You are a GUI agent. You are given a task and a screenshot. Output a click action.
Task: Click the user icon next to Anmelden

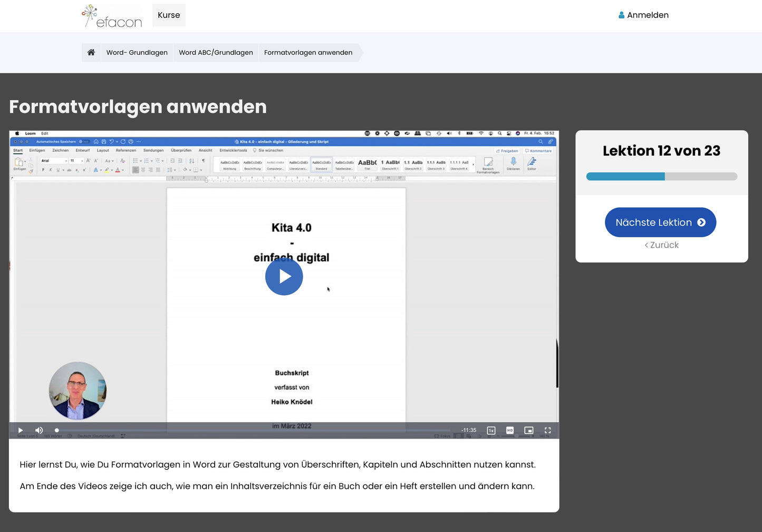[x=621, y=15]
